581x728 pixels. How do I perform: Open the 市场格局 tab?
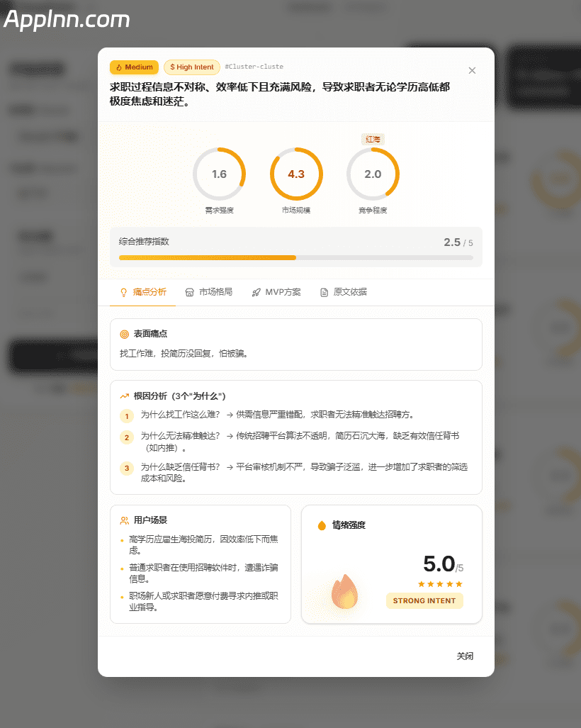[209, 292]
